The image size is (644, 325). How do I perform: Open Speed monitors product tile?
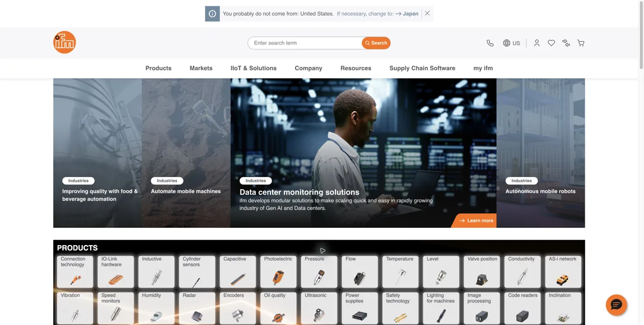tap(116, 308)
